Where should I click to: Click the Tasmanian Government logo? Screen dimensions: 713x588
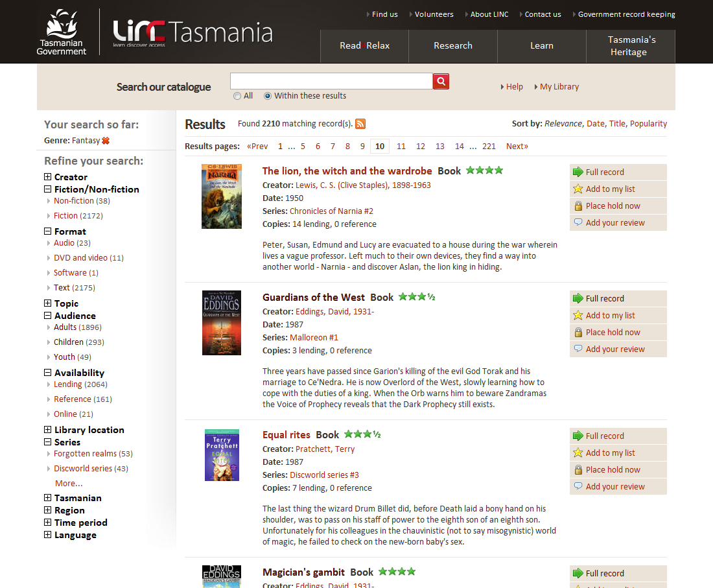(x=62, y=32)
